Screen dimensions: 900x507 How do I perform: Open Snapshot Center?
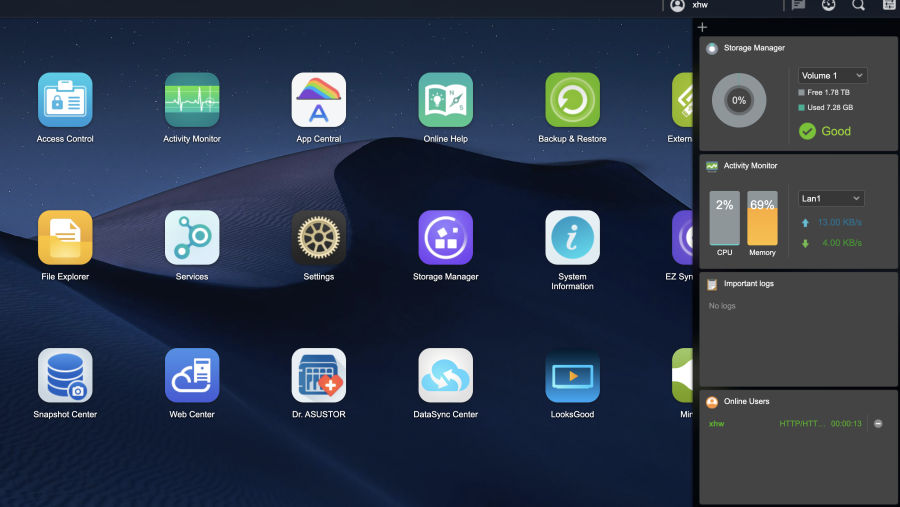[65, 376]
